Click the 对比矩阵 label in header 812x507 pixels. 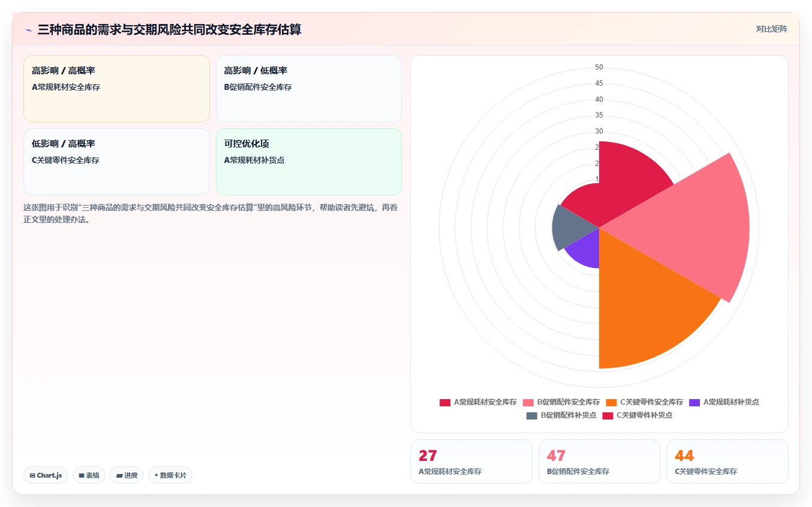click(x=771, y=29)
